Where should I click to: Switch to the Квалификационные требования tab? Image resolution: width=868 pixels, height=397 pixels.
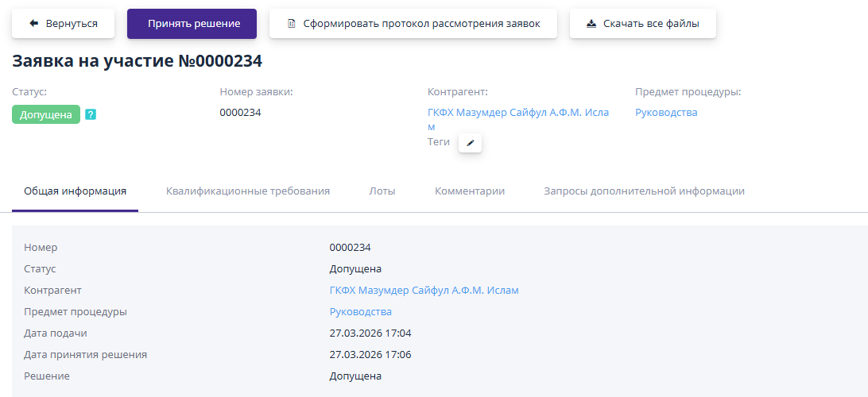(x=248, y=191)
